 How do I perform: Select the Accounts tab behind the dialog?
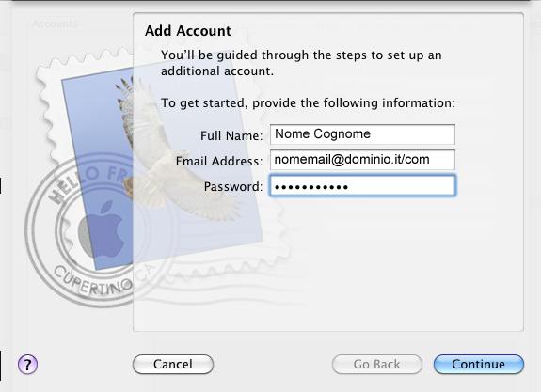(x=55, y=24)
